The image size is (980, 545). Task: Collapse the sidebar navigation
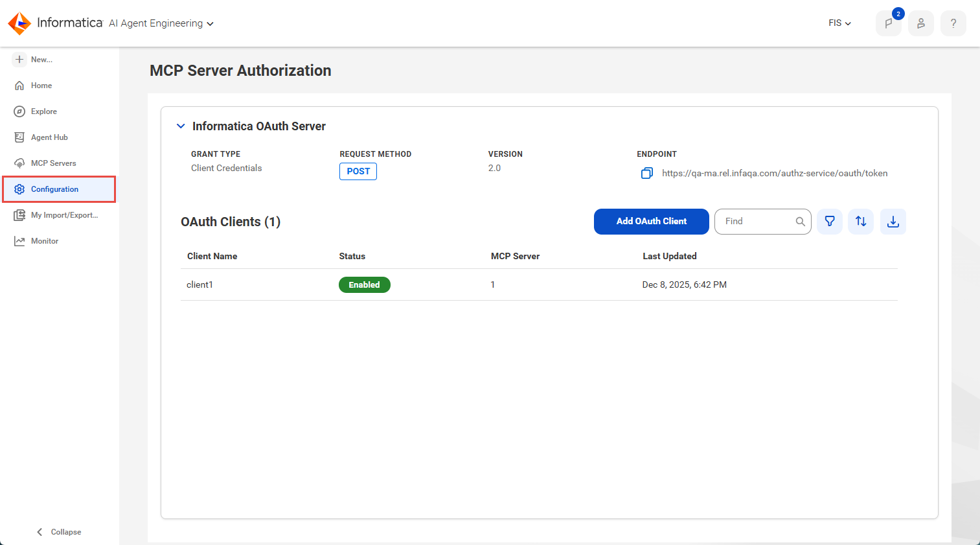(58, 532)
